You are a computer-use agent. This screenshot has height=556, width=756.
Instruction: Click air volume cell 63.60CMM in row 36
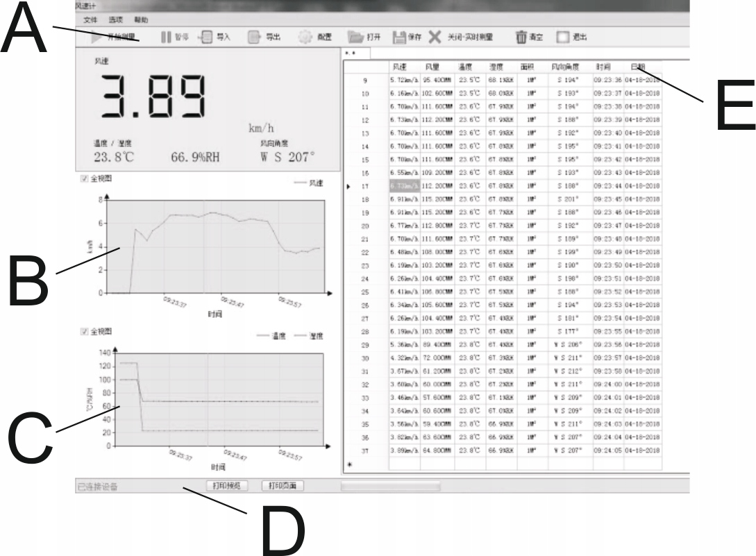click(x=437, y=437)
